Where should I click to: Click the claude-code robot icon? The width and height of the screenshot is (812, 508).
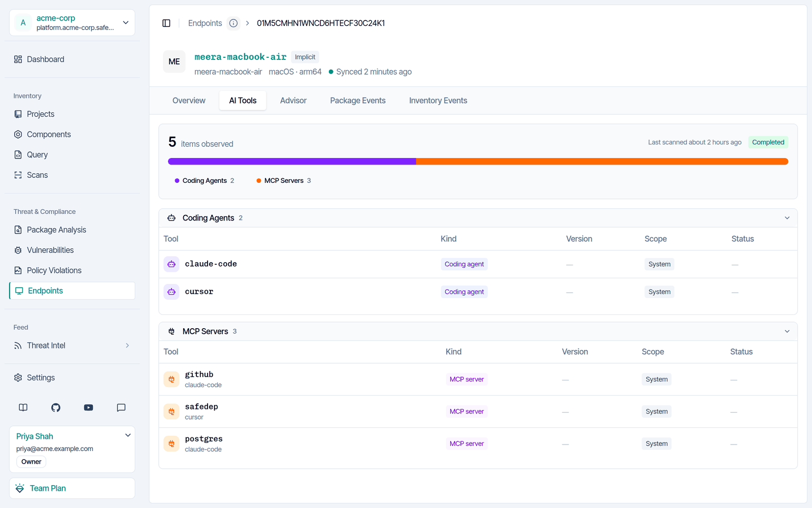pyautogui.click(x=172, y=264)
